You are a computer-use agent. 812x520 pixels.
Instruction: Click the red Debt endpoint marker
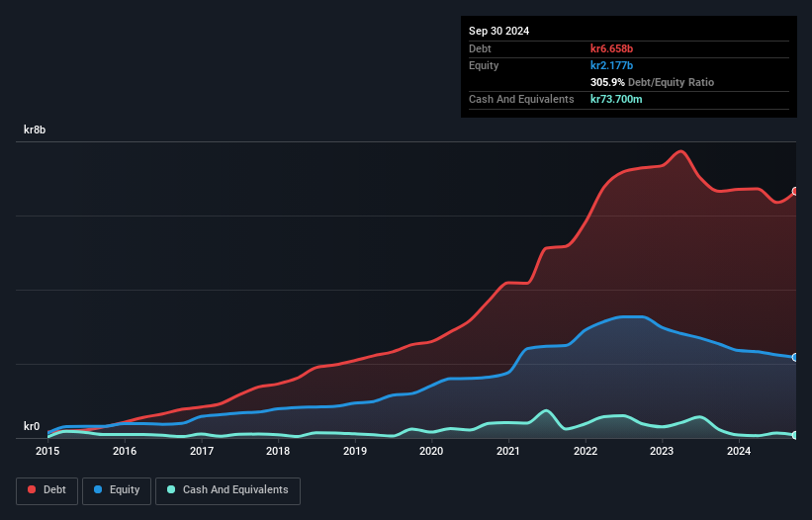[795, 192]
